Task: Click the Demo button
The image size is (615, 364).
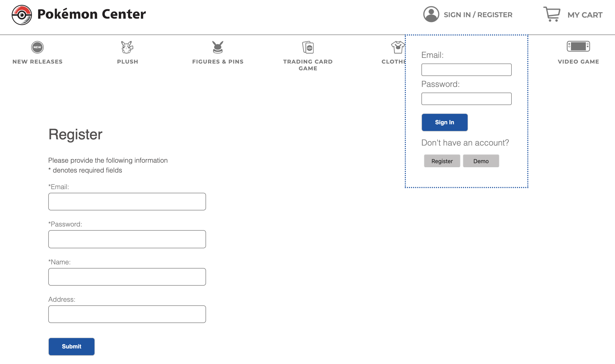Action: pyautogui.click(x=481, y=161)
